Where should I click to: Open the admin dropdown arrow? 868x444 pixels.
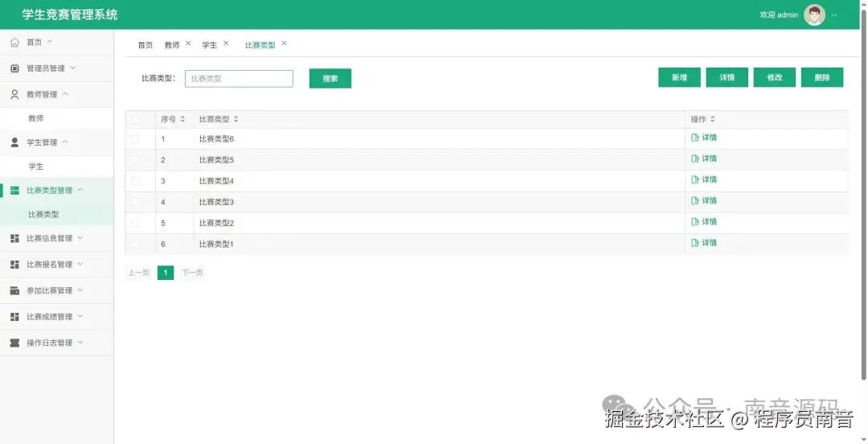[834, 15]
